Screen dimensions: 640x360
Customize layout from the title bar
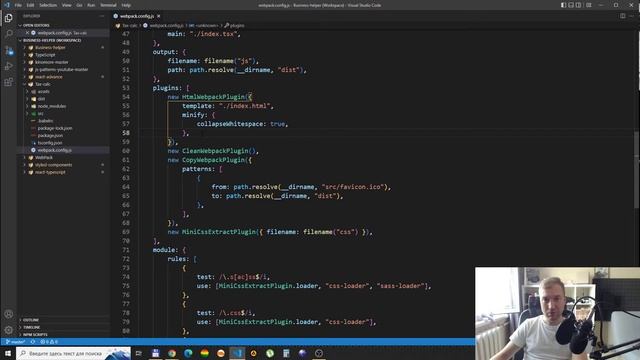pyautogui.click(x=589, y=5)
